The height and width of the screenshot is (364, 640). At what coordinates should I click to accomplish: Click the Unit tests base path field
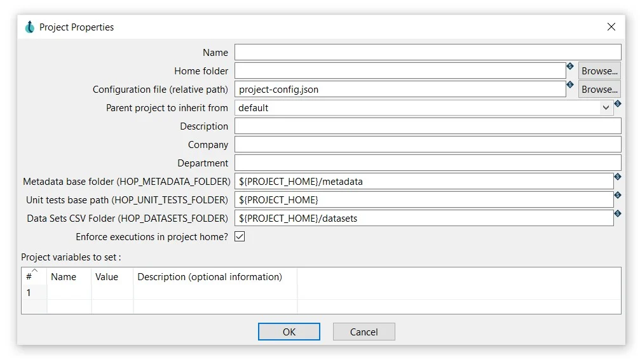click(424, 199)
